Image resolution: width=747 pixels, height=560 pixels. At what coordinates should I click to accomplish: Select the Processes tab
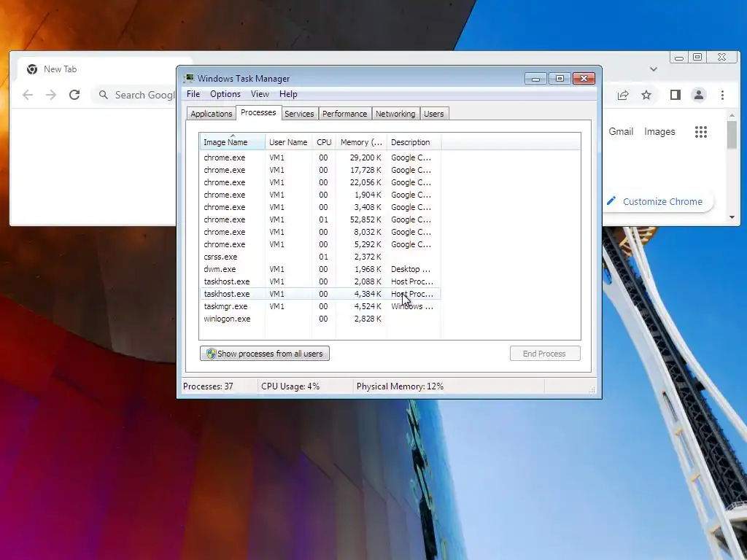point(258,112)
